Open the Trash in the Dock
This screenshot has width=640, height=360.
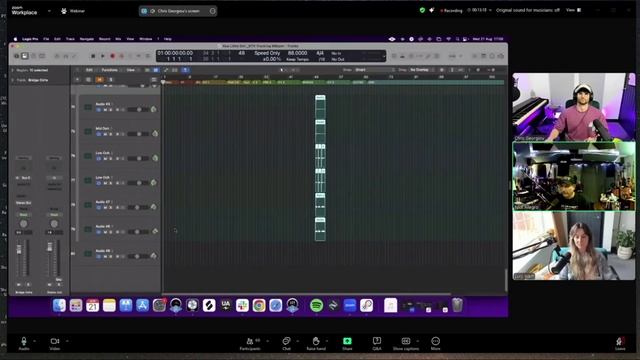[458, 305]
